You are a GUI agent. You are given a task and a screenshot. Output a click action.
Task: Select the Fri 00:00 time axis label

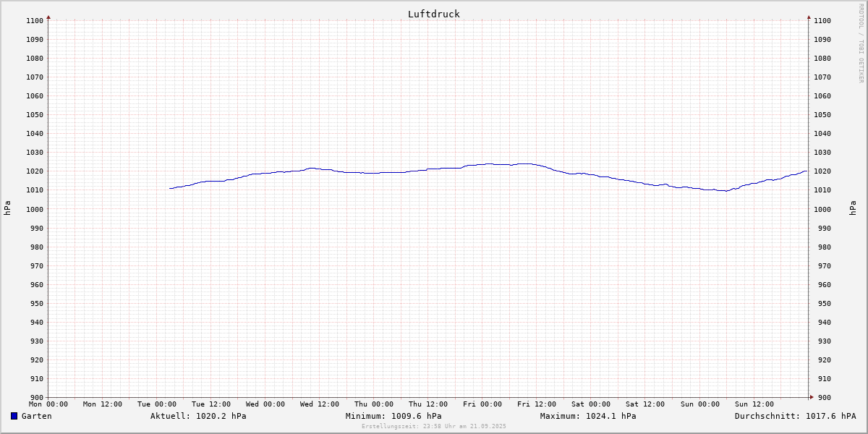point(482,404)
